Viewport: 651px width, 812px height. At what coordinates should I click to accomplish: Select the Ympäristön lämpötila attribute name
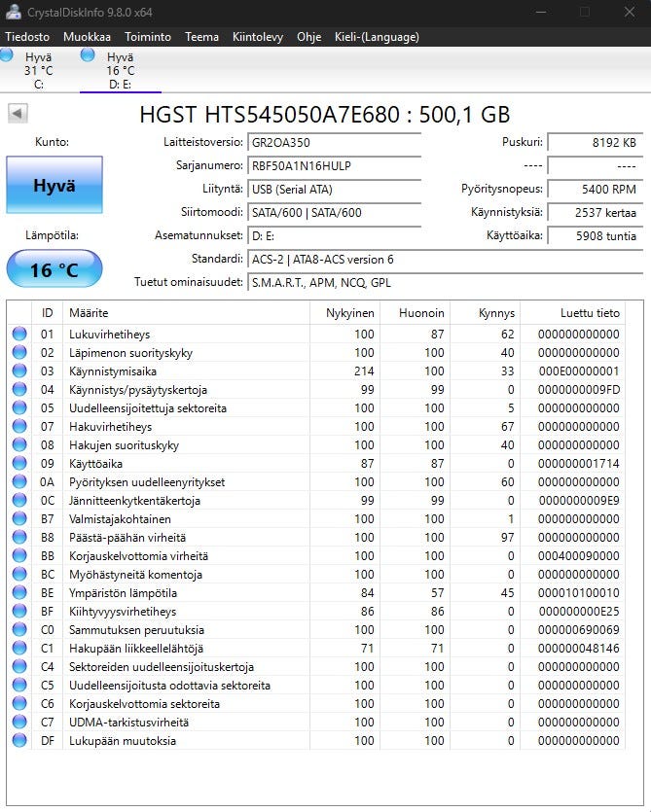pyautogui.click(x=123, y=593)
